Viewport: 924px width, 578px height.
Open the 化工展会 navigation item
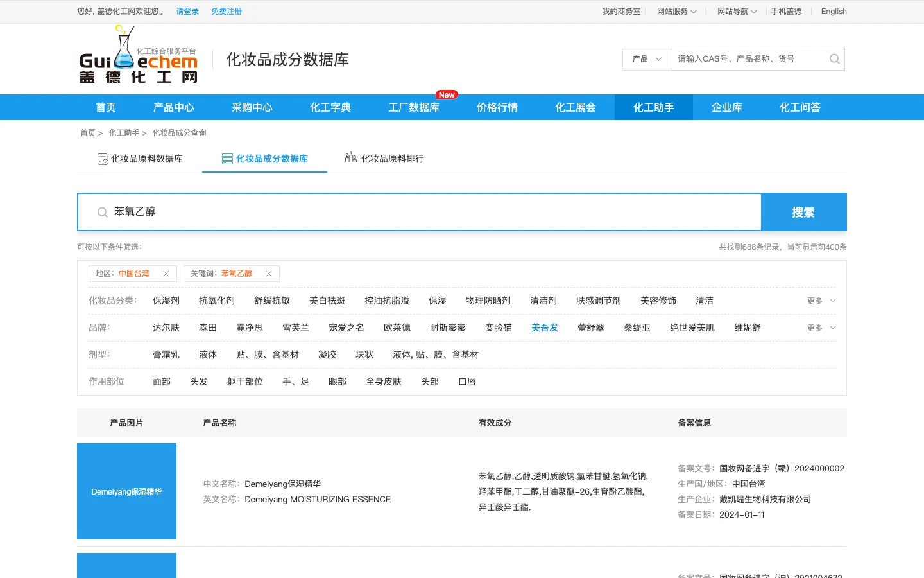pos(576,107)
